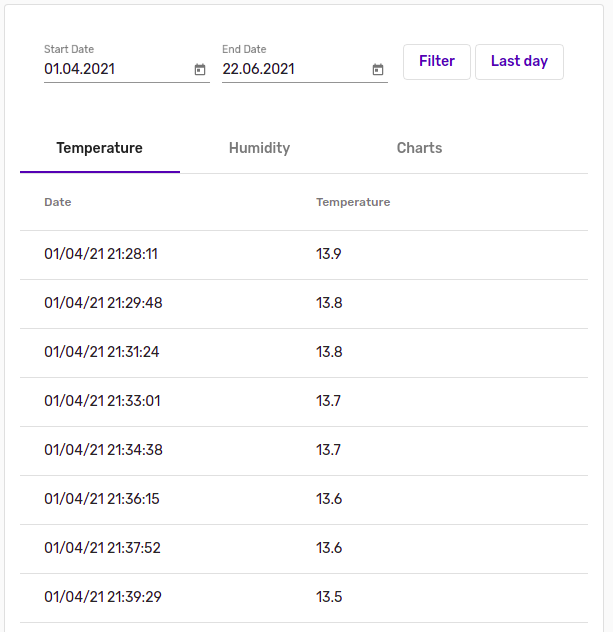Click the Date column header

tap(58, 202)
